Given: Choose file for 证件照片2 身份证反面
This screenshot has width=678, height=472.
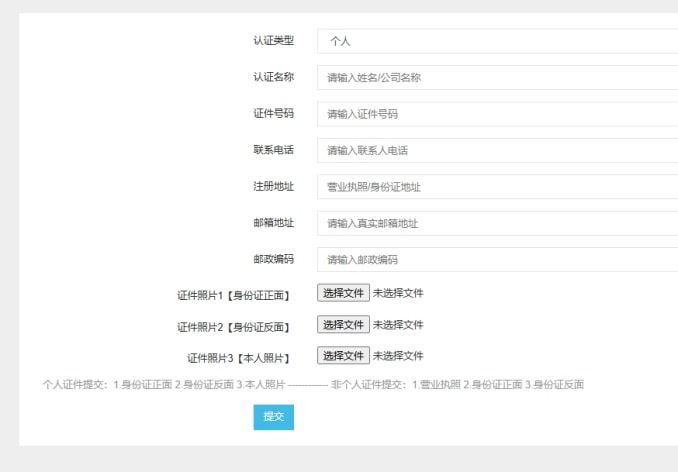Looking at the screenshot, I should pyautogui.click(x=343, y=324).
